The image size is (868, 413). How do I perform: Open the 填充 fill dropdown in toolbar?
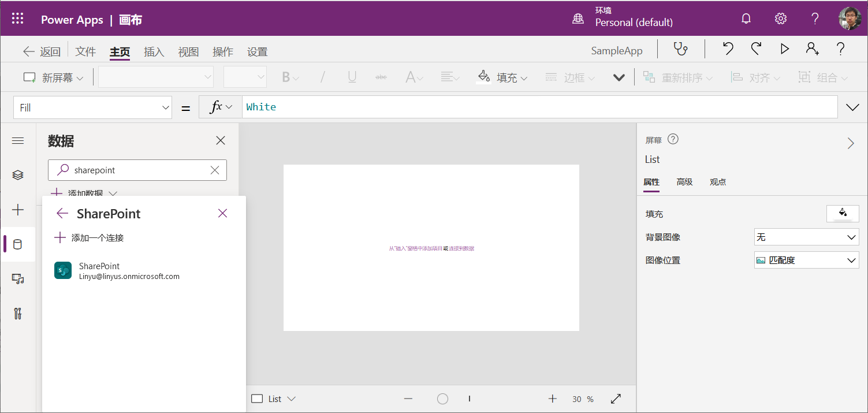click(x=502, y=77)
